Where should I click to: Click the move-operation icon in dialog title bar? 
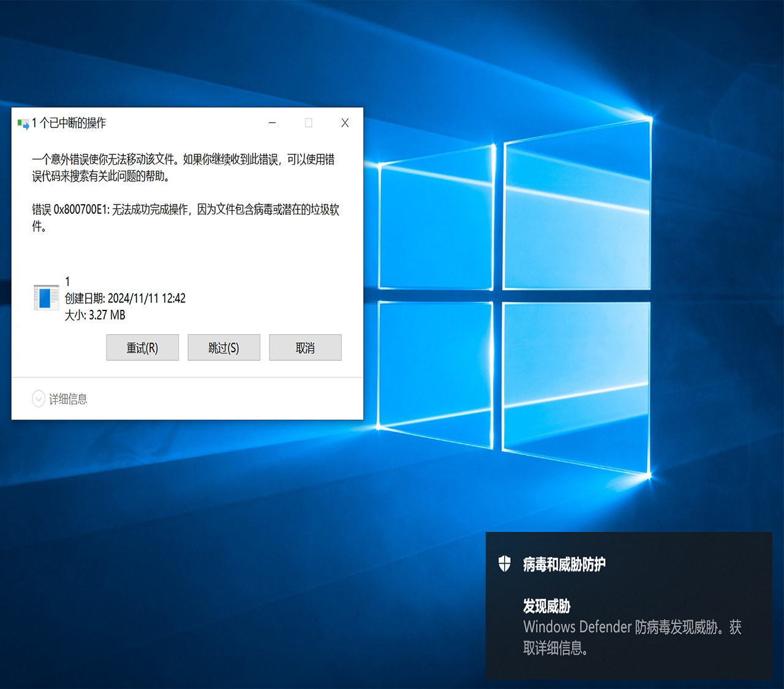click(23, 124)
